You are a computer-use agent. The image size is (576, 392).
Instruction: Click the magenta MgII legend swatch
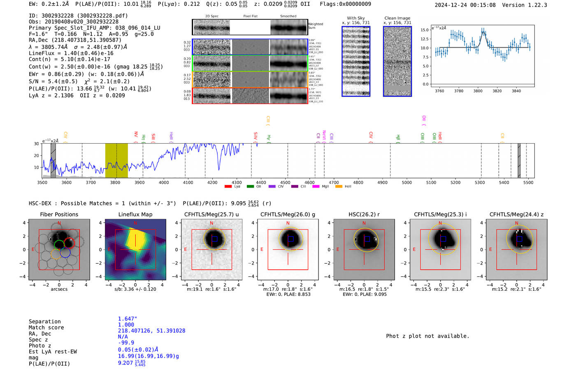(x=316, y=186)
